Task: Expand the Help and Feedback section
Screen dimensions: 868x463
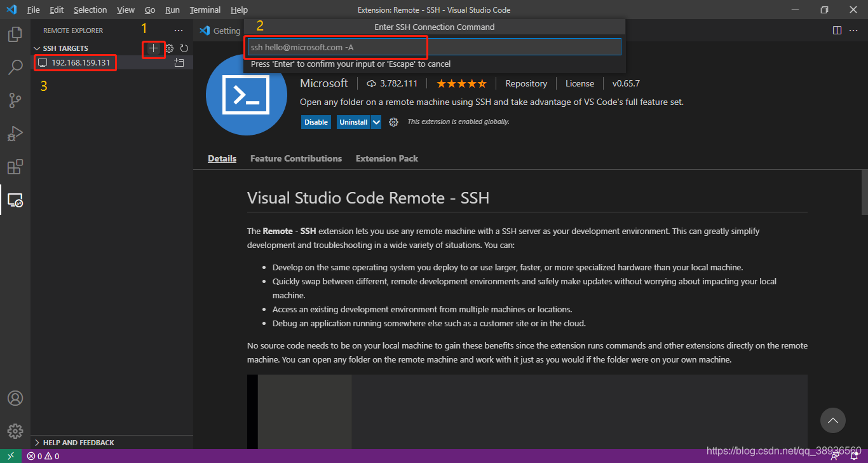Action: 37,443
